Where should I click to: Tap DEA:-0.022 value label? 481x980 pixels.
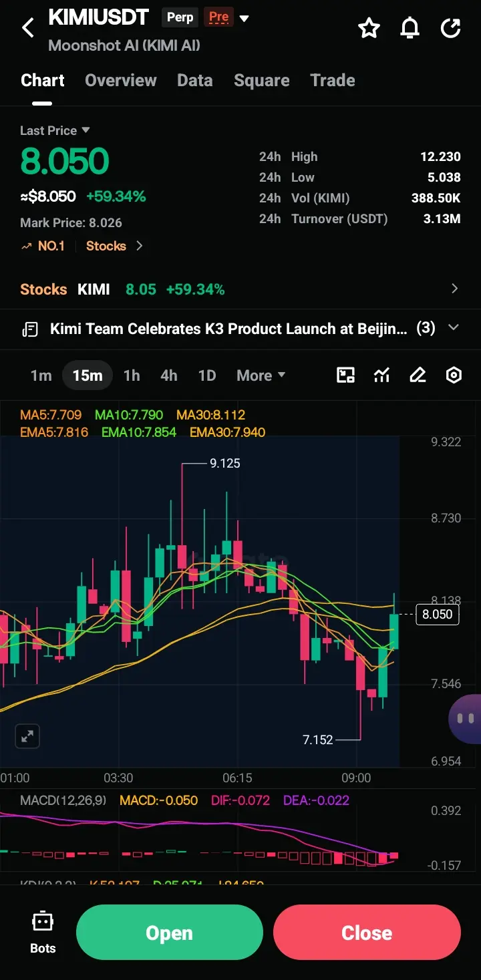[x=316, y=800]
